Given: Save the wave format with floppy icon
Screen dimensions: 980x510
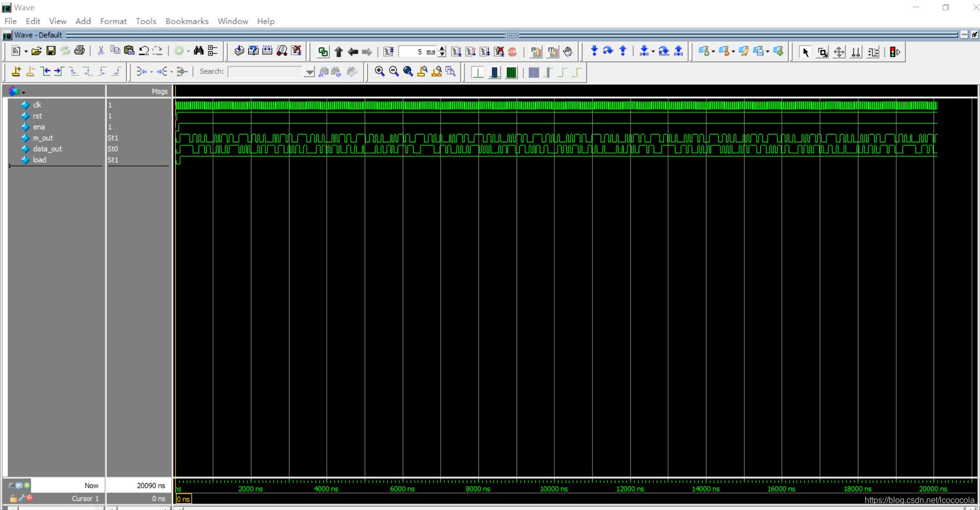Looking at the screenshot, I should tap(51, 51).
